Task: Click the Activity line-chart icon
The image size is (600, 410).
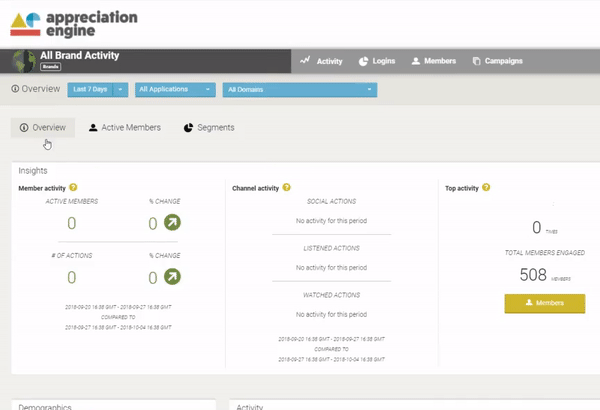Action: tap(305, 60)
